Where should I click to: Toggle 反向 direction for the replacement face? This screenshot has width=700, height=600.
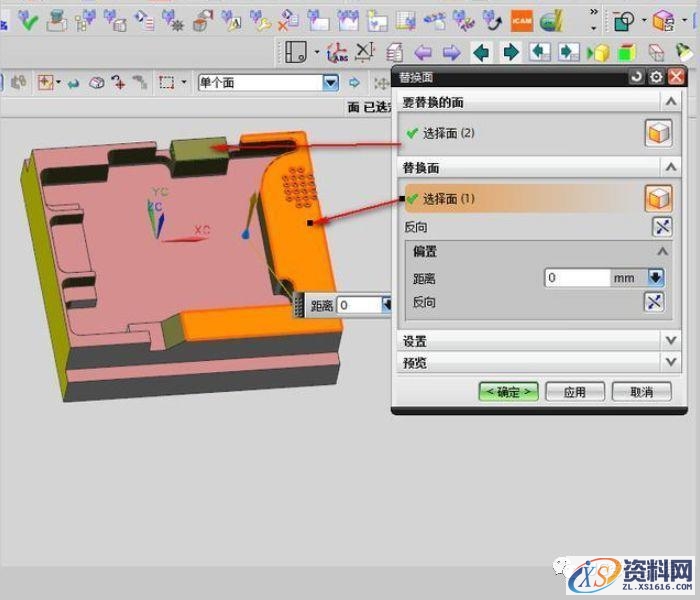pyautogui.click(x=661, y=227)
